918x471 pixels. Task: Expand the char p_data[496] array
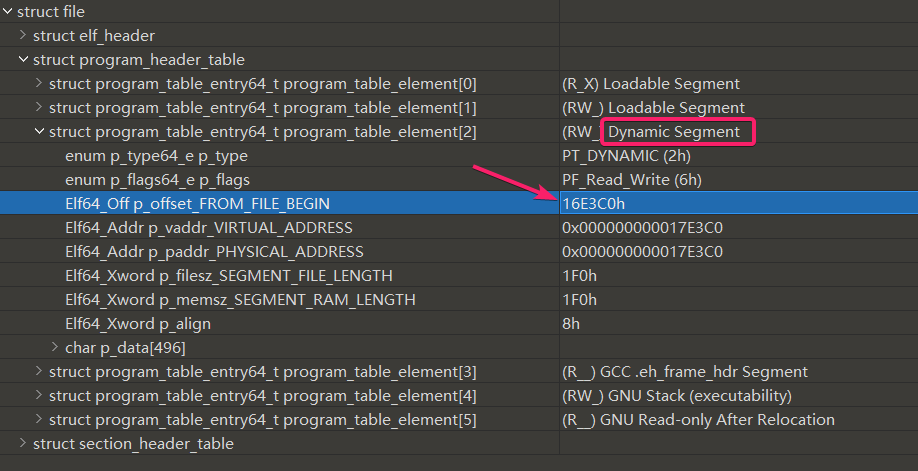click(x=55, y=348)
